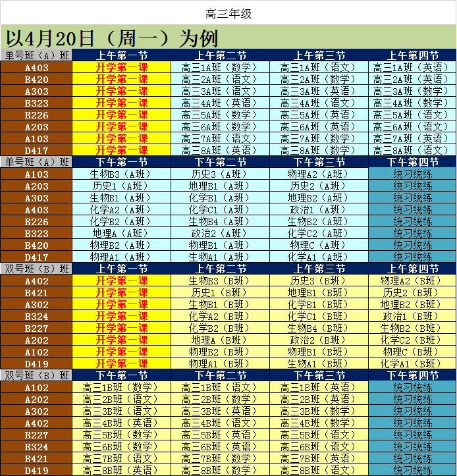The image size is (457, 476).
Task: Click cell 政治1（B班）
Action: [412, 316]
